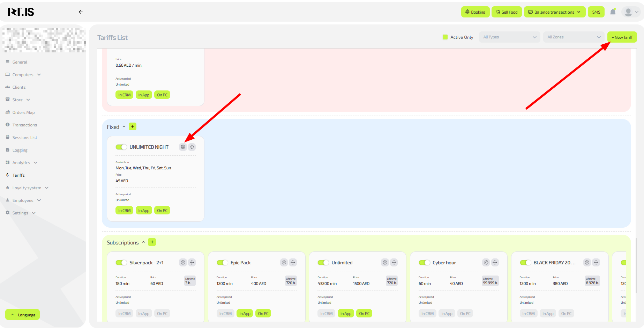
Task: Disable the UNLIMITED NIGHT tariff toggle
Action: tap(121, 147)
